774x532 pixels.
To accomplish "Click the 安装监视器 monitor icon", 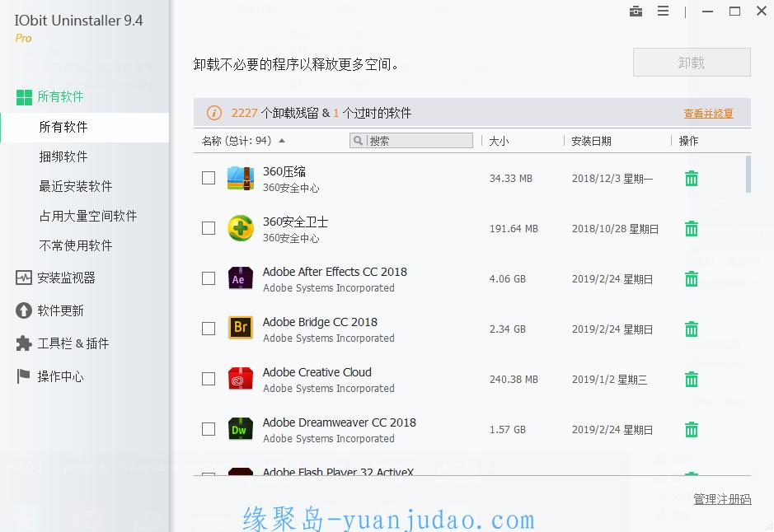I will tap(24, 278).
